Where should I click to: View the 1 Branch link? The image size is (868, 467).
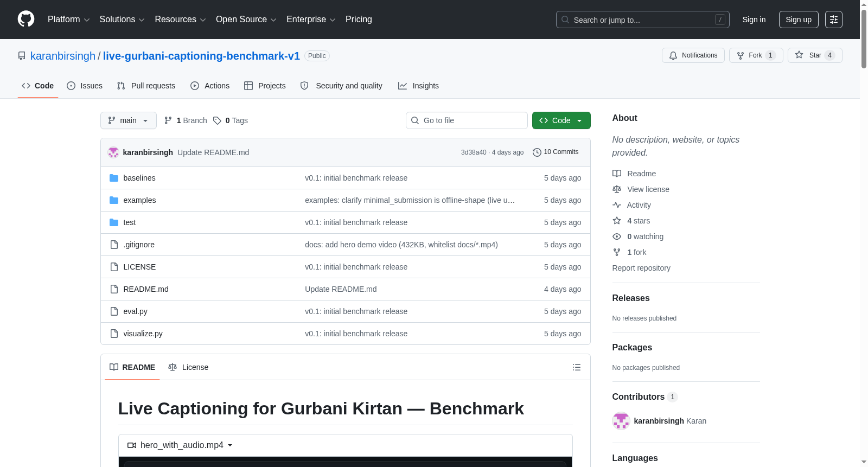coord(186,120)
